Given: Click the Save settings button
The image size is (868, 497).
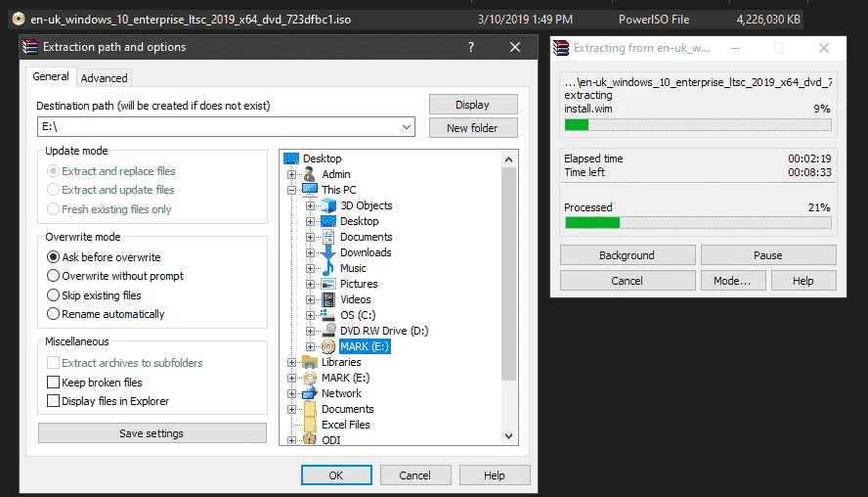Looking at the screenshot, I should point(152,433).
